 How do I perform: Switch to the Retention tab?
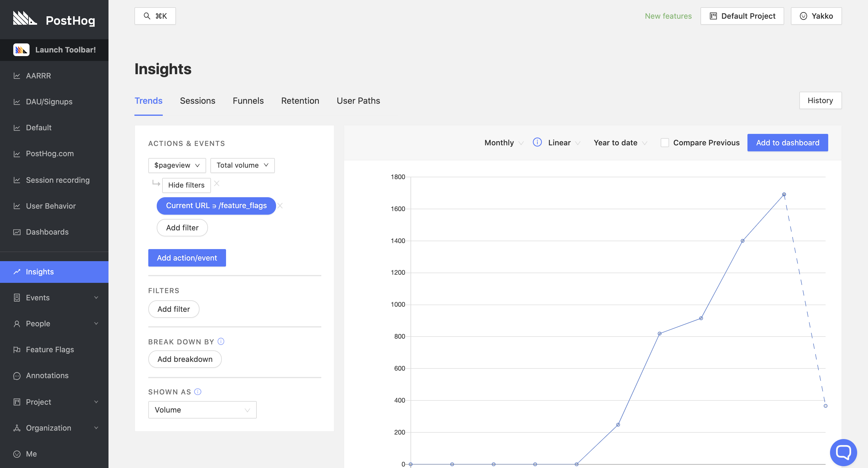click(x=300, y=100)
